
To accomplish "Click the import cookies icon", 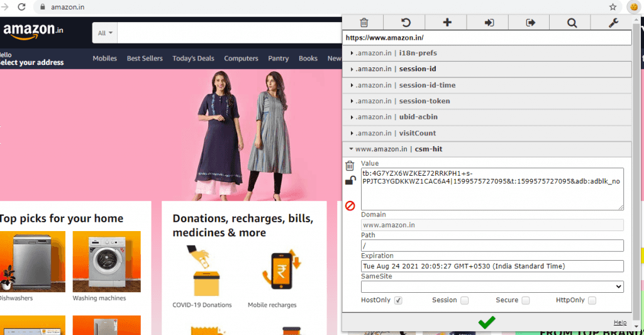I will click(x=488, y=23).
